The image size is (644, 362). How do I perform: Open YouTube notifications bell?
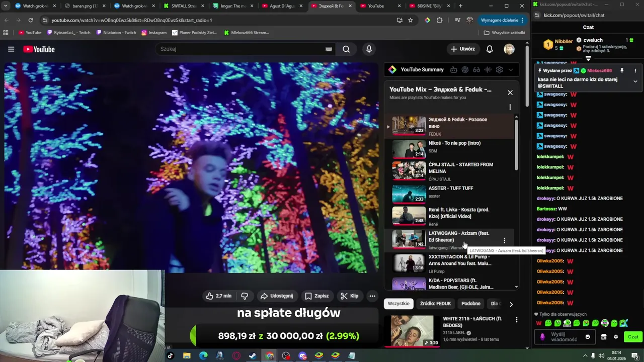point(490,49)
